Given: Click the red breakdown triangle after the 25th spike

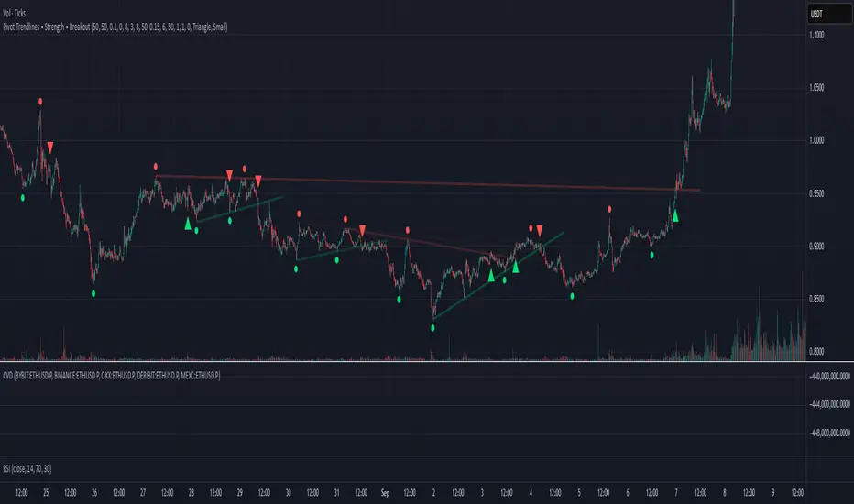Looking at the screenshot, I should (50, 148).
